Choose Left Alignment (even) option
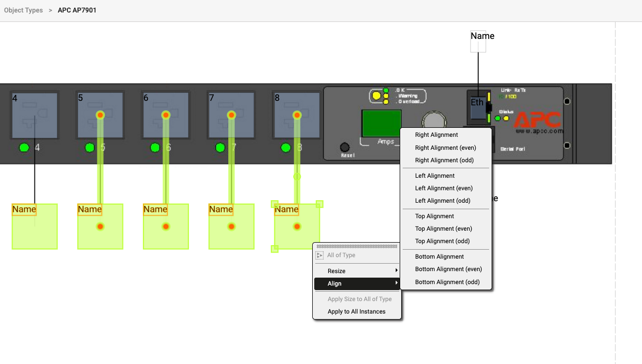The width and height of the screenshot is (642, 364). [444, 188]
